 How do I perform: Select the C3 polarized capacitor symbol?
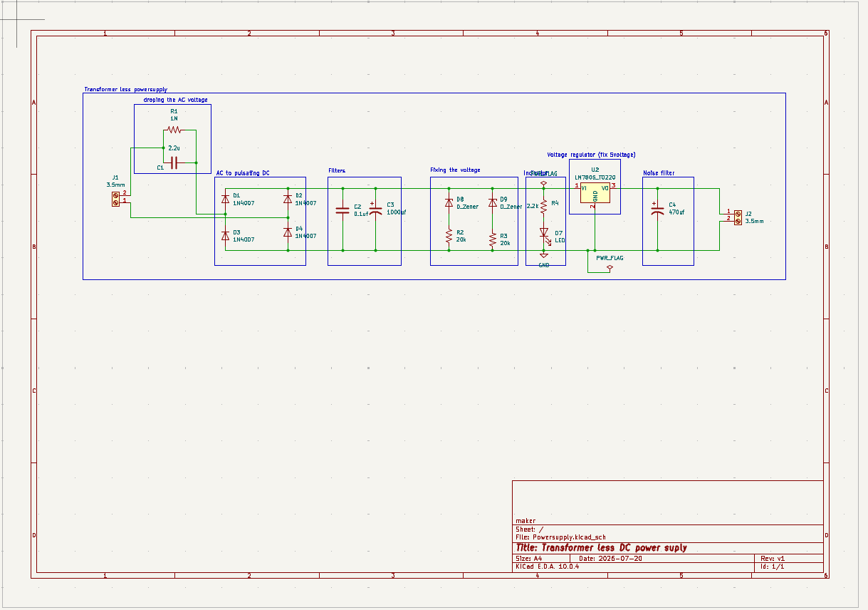(376, 210)
